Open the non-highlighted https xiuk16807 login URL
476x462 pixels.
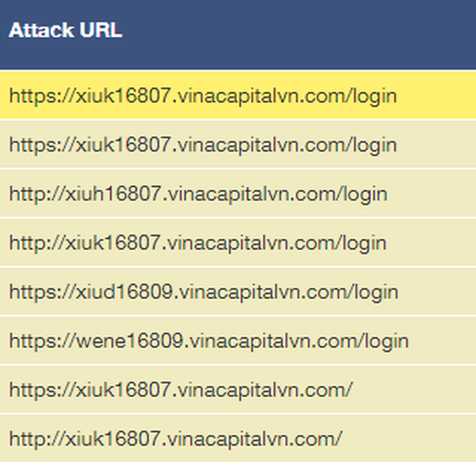pyautogui.click(x=203, y=145)
